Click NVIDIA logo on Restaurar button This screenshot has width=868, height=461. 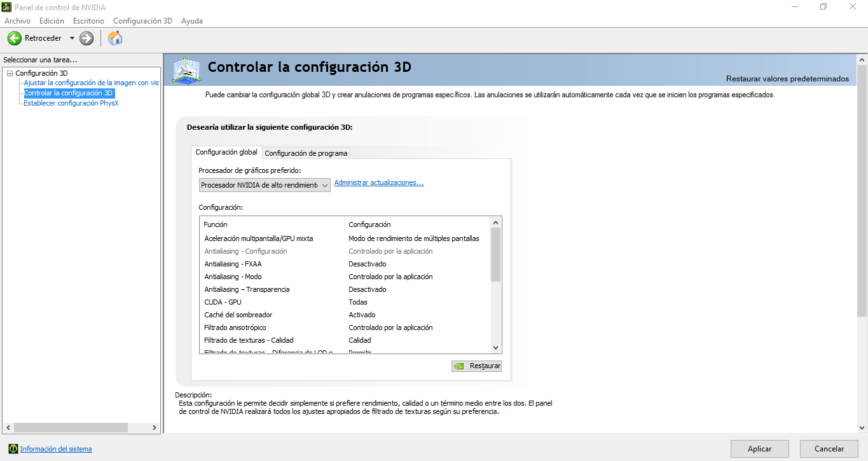(459, 366)
